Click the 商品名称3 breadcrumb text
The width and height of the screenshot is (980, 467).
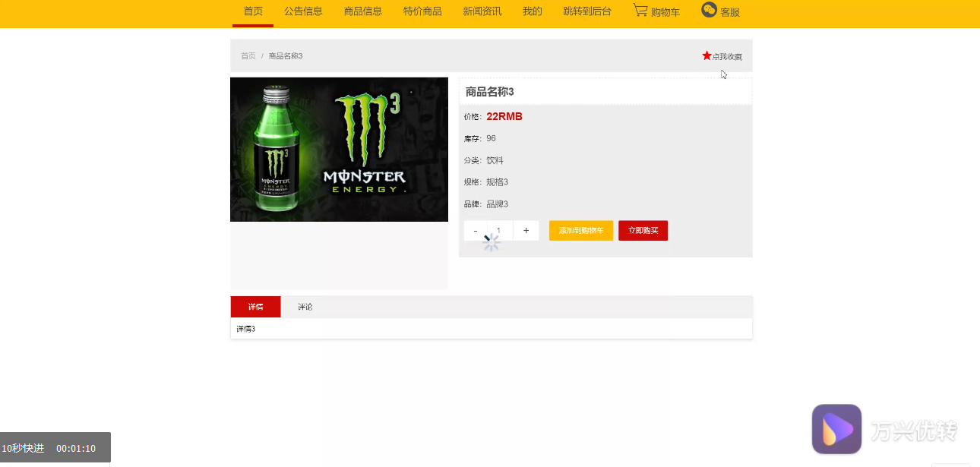pos(286,56)
